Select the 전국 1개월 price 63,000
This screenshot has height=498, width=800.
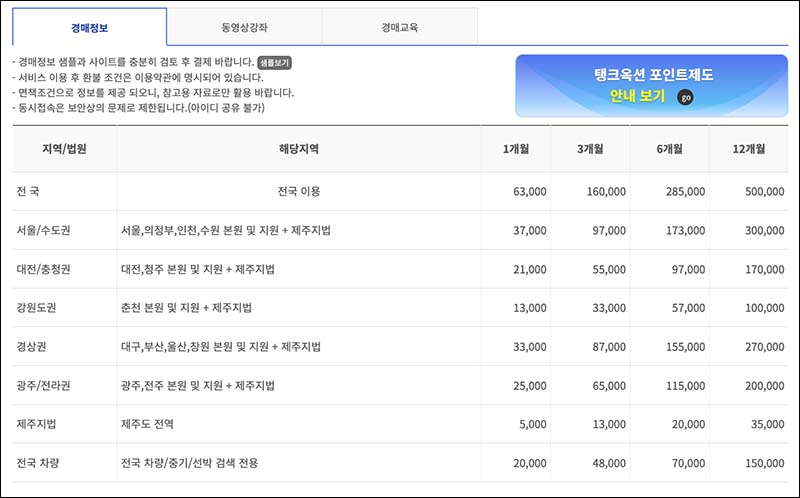pyautogui.click(x=528, y=191)
